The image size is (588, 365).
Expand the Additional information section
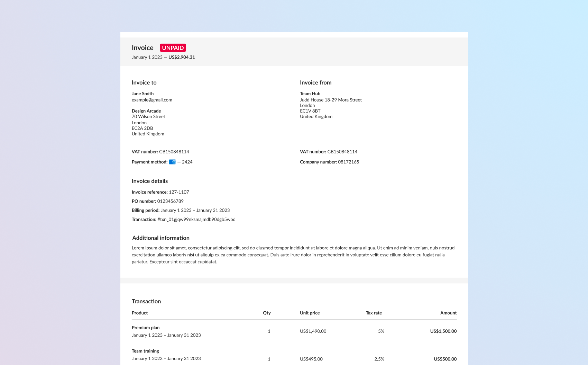[x=161, y=238]
